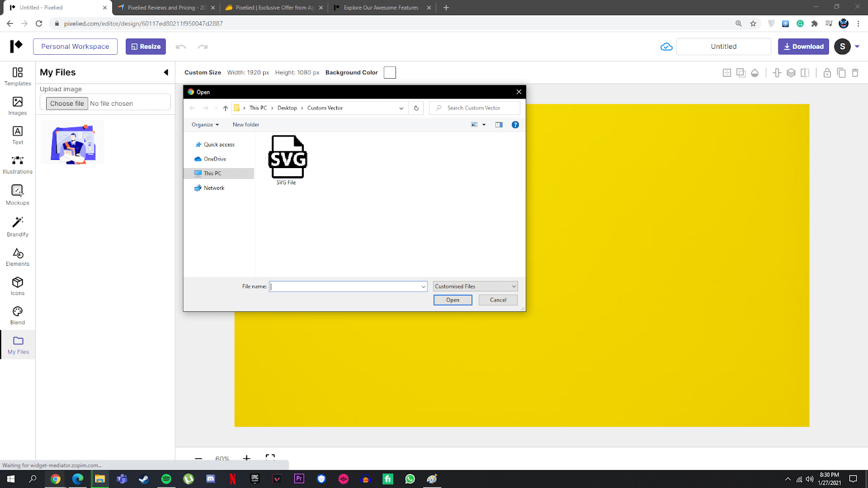Open the Brandify magic wand tool
Image resolution: width=868 pixels, height=488 pixels.
[x=17, y=226]
